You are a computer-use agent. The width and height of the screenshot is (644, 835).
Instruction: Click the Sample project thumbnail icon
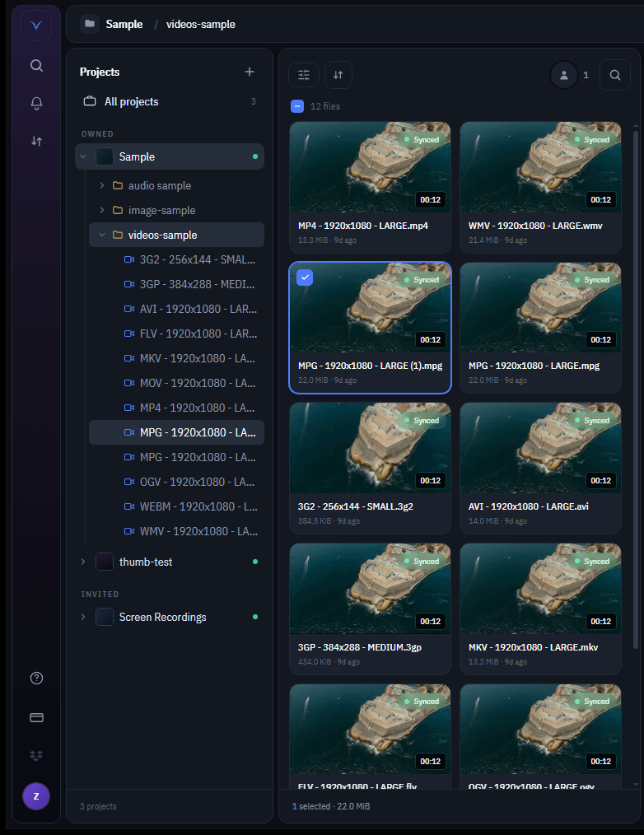coord(105,156)
